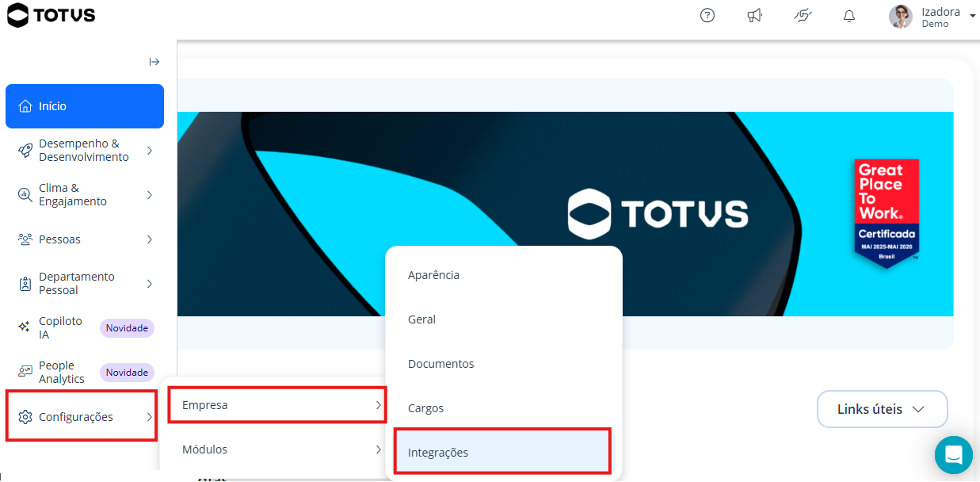The width and height of the screenshot is (980, 482).
Task: Expand the Pessoas submenu chevron
Action: pos(150,239)
